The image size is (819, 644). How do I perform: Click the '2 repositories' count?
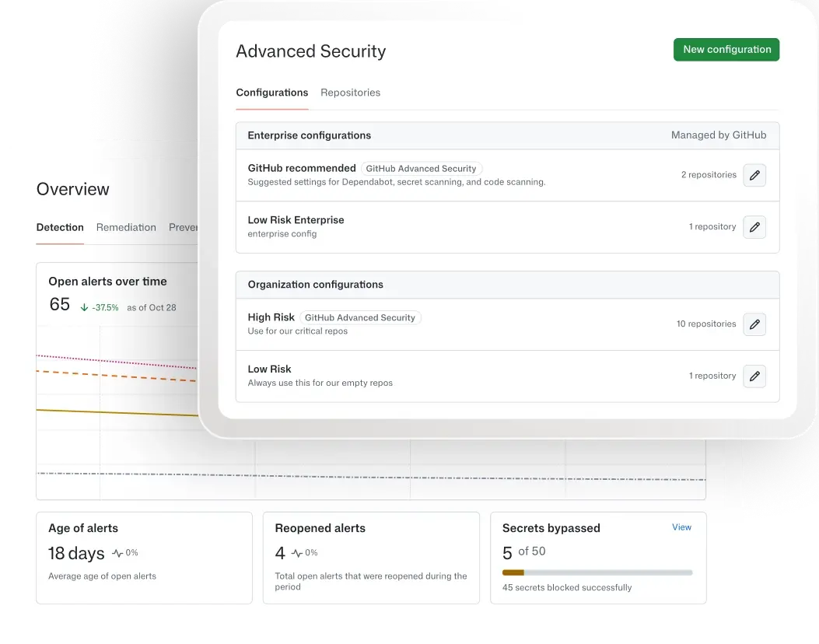(x=709, y=175)
